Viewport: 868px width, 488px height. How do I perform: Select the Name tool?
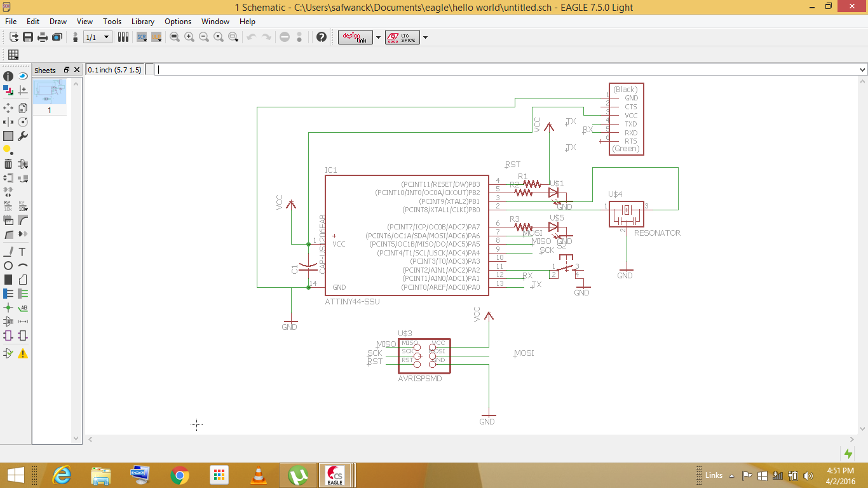pyautogui.click(x=8, y=206)
